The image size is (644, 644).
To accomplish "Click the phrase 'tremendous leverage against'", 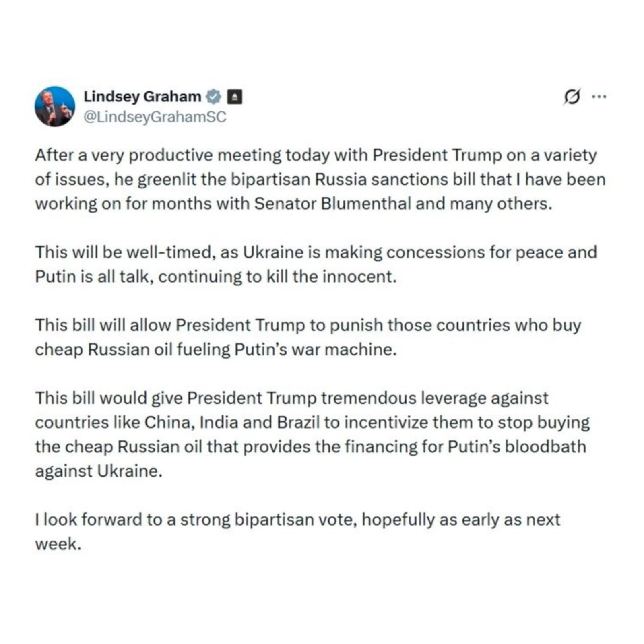I will pyautogui.click(x=434, y=398).
